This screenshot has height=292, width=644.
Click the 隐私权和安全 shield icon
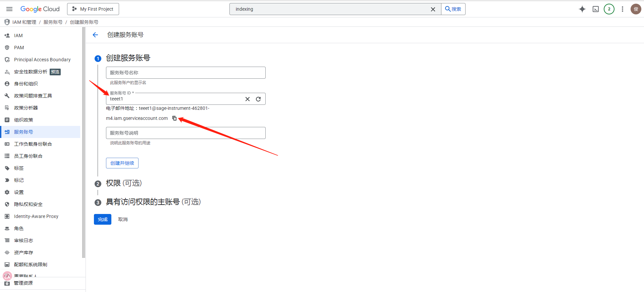click(7, 204)
